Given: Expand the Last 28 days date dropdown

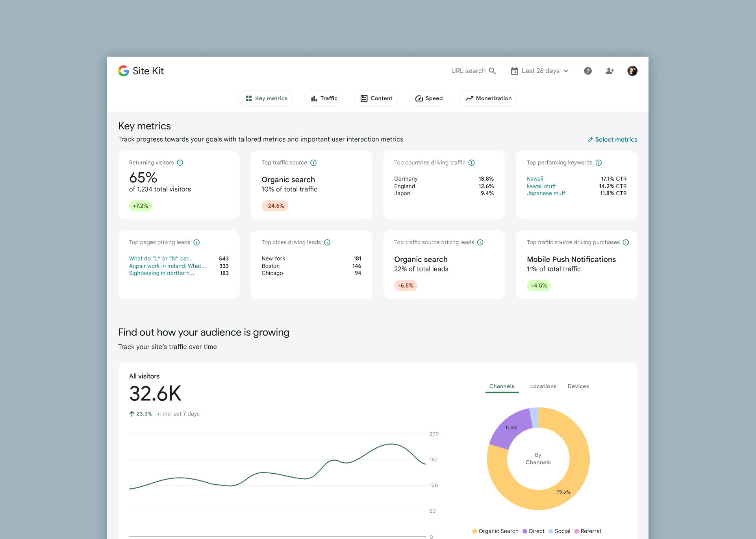Looking at the screenshot, I should [540, 71].
